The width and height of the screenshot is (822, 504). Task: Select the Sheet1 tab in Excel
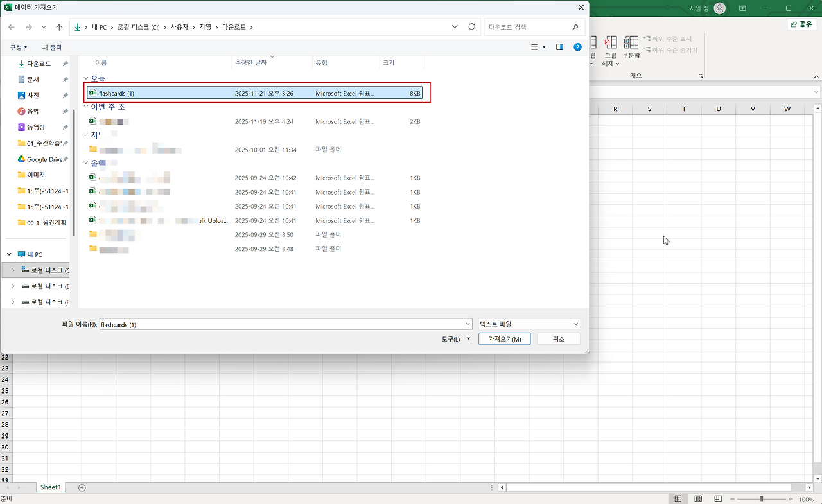click(50, 487)
